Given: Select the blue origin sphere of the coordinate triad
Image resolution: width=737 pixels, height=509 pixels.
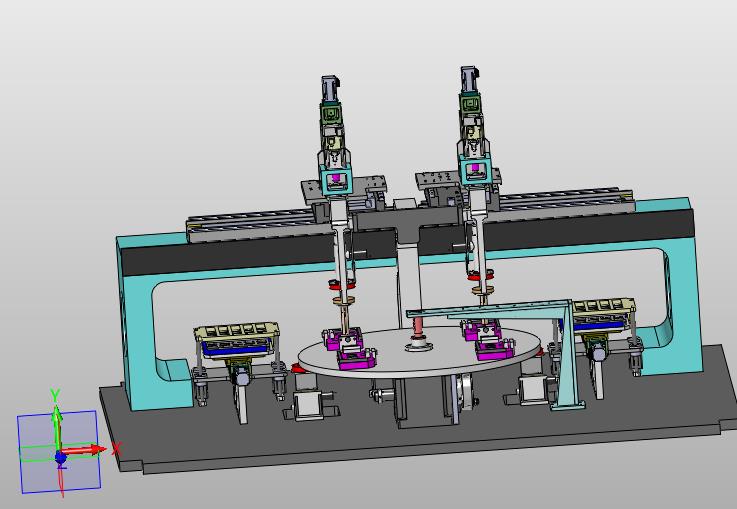Looking at the screenshot, I should [61, 457].
